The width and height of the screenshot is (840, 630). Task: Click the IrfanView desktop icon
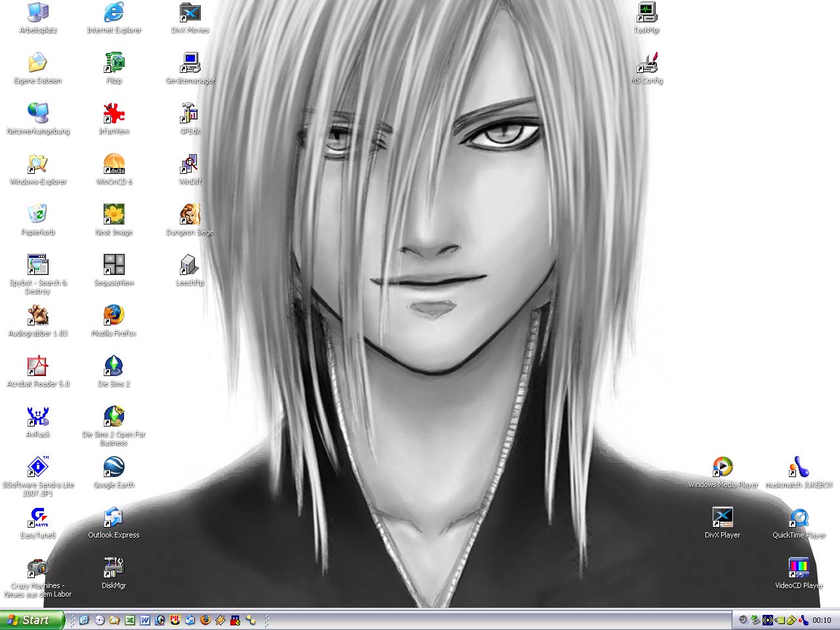tap(114, 119)
